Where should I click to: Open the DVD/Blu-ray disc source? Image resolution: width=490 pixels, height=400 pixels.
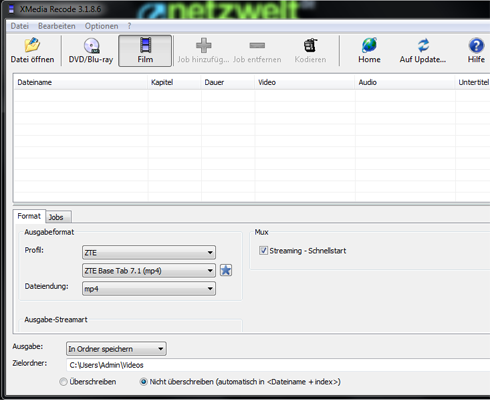click(91, 51)
